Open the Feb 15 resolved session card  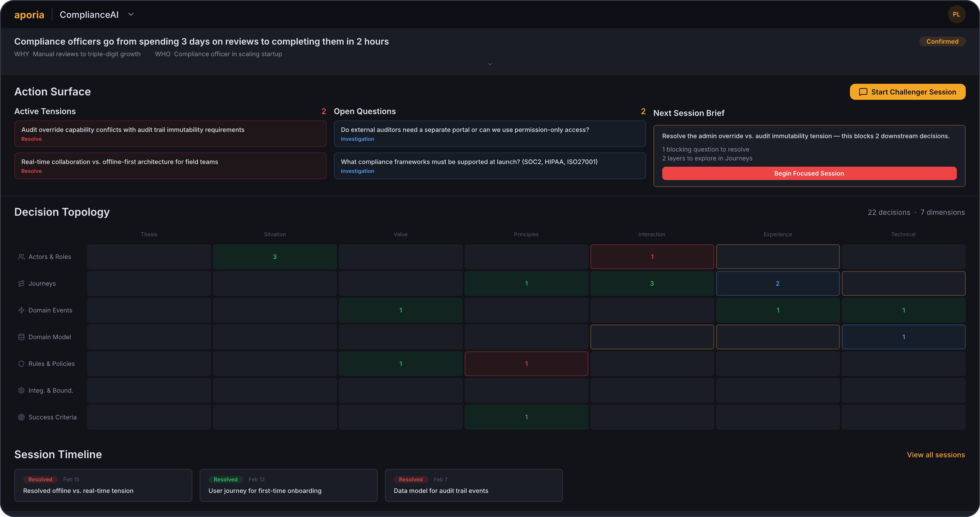pos(103,485)
